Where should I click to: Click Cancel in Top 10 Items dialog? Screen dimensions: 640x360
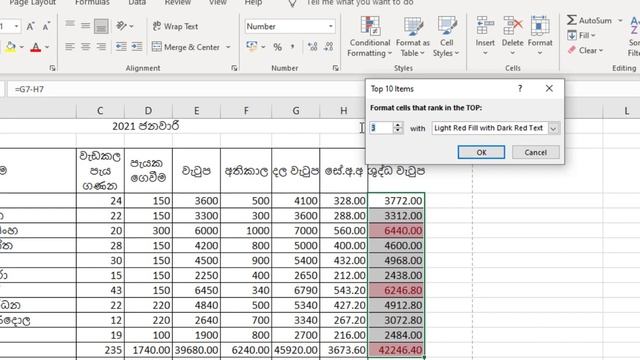click(x=536, y=152)
